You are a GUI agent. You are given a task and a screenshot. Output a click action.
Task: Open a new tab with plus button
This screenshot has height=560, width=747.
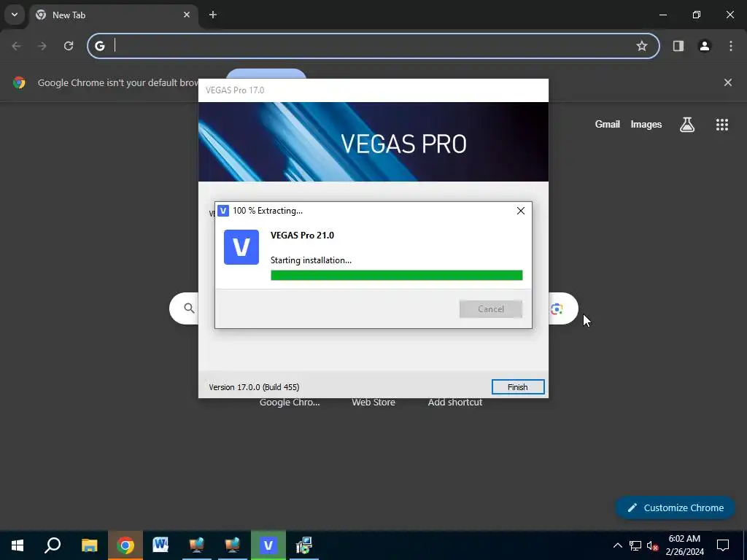(x=213, y=15)
